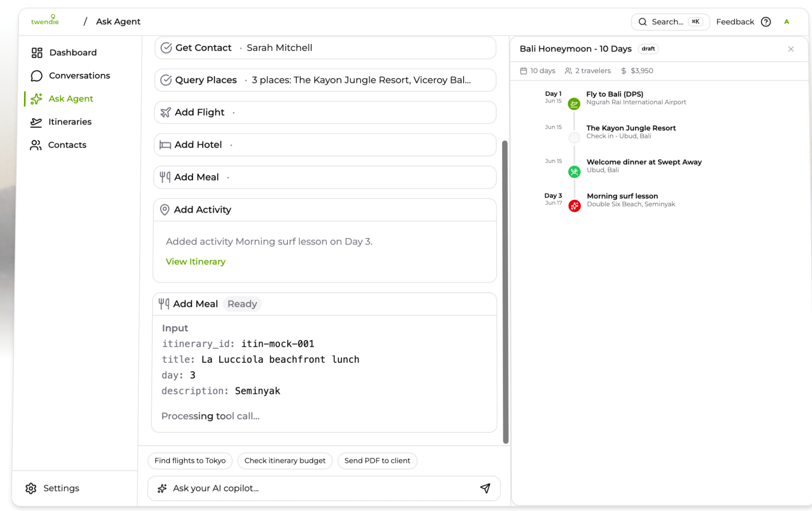Open the help question-mark icon
Image resolution: width=812 pixels, height=511 pixels.
tap(766, 22)
